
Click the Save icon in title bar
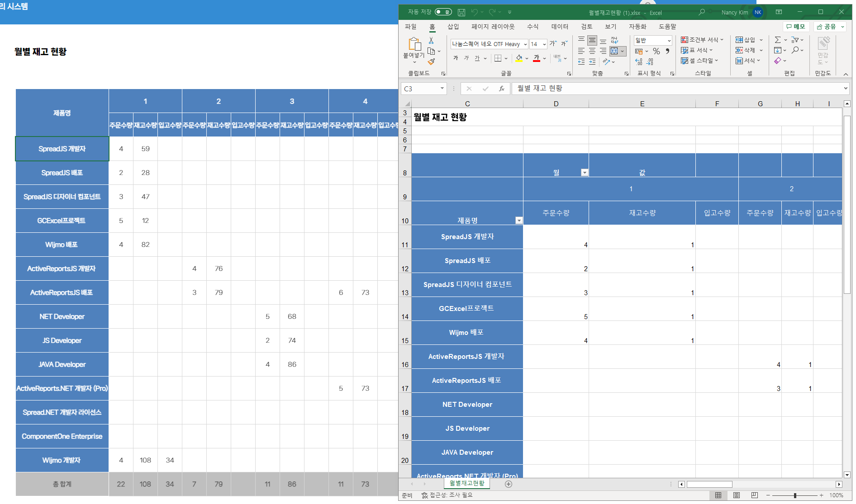pos(461,12)
